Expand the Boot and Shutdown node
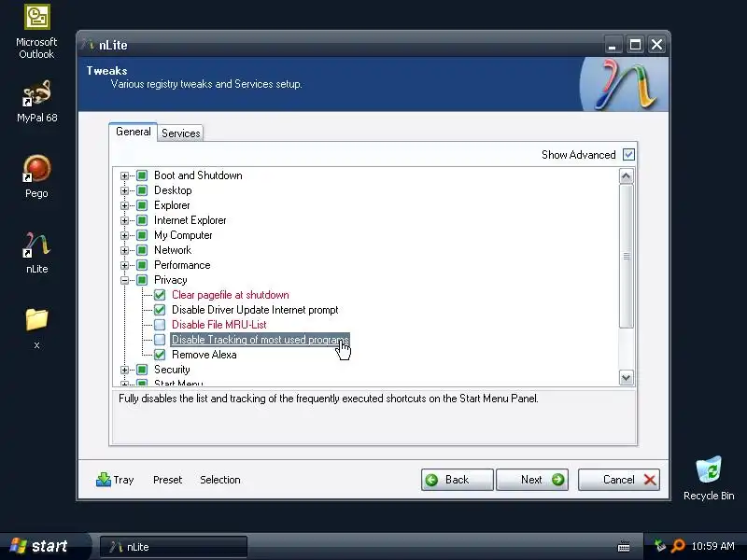Viewport: 747px width, 560px height. coord(124,175)
